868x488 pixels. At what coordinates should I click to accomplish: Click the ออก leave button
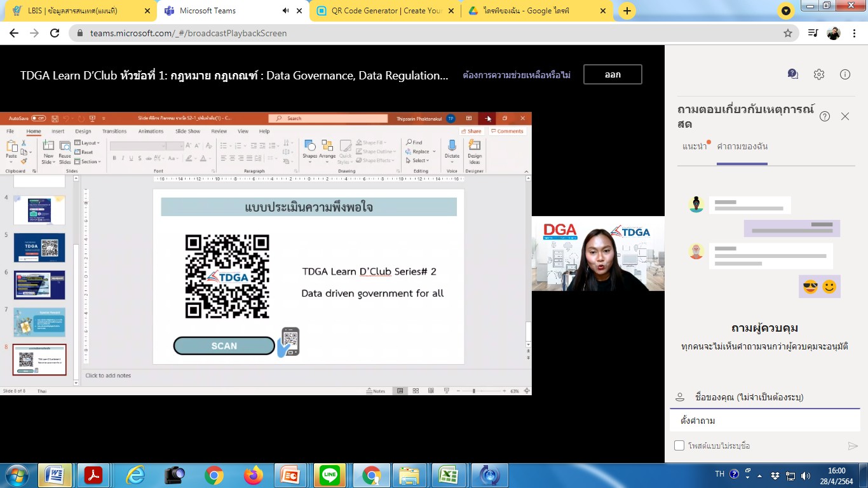coord(613,74)
